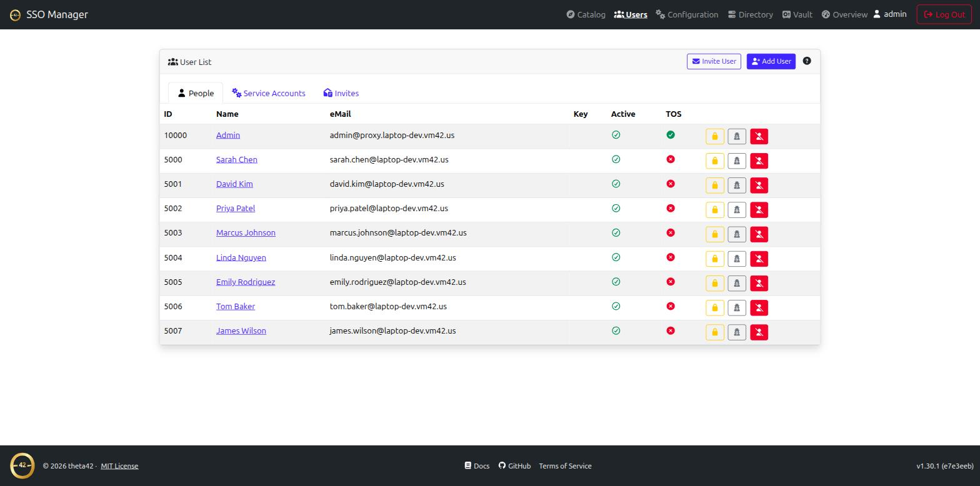Click the lock button in Tom Baker's row
Viewport: 980px width, 486px height.
point(715,307)
